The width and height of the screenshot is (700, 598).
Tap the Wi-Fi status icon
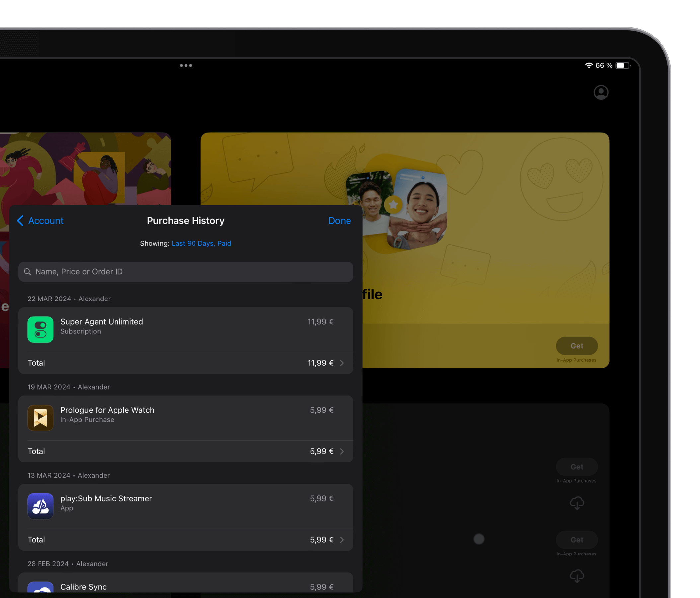click(x=589, y=66)
